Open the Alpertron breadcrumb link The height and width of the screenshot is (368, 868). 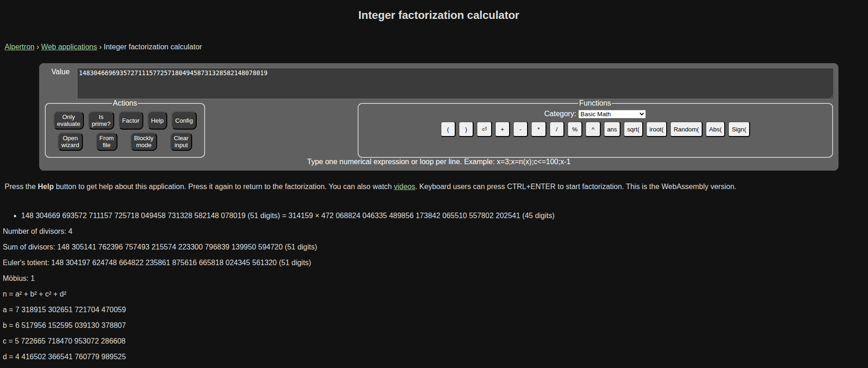point(19,47)
